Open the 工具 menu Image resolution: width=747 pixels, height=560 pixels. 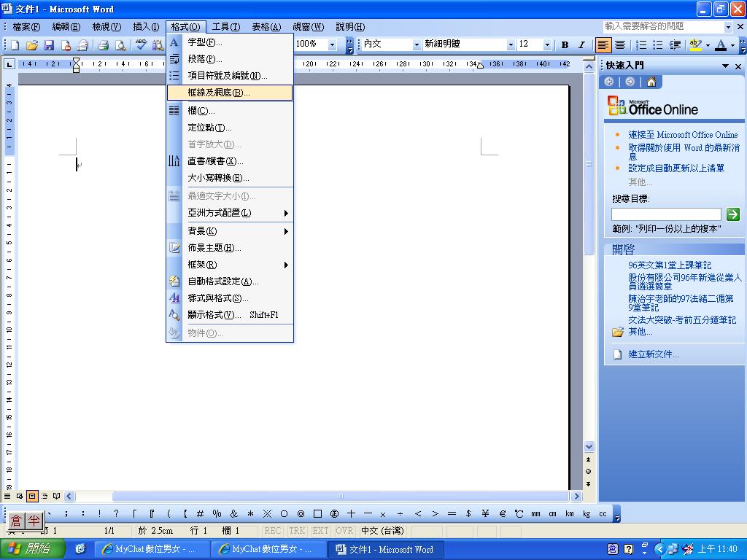226,27
